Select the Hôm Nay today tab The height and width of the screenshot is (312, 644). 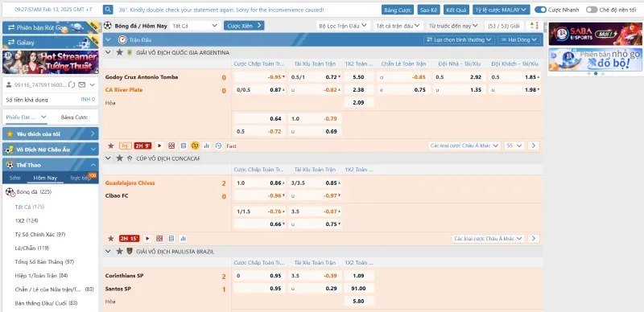click(45, 178)
